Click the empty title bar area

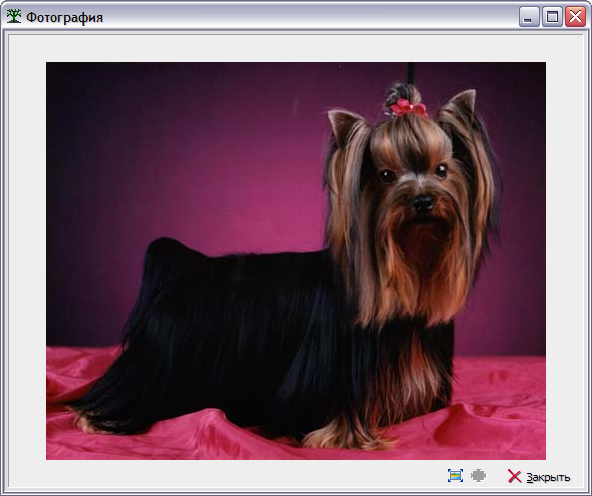pyautogui.click(x=310, y=17)
